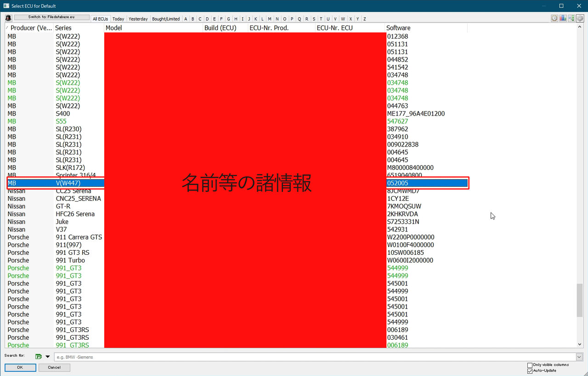Open the Bought/Limited tab
588x376 pixels.
point(166,19)
